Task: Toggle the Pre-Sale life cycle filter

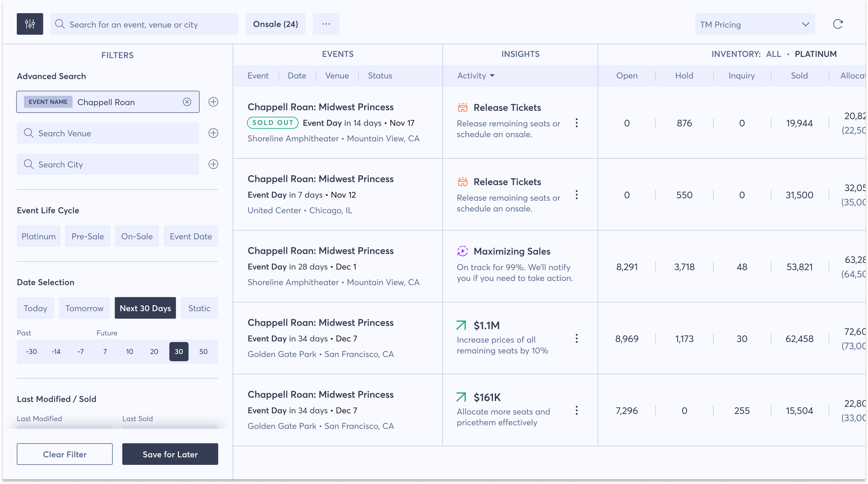Action: [x=87, y=236]
